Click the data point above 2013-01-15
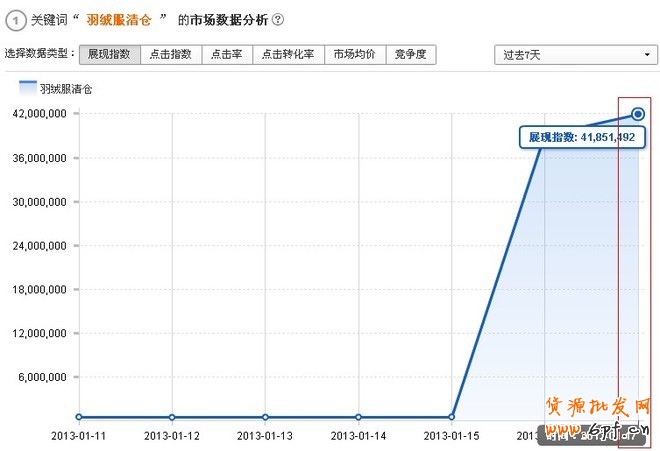The width and height of the screenshot is (660, 451). point(452,417)
